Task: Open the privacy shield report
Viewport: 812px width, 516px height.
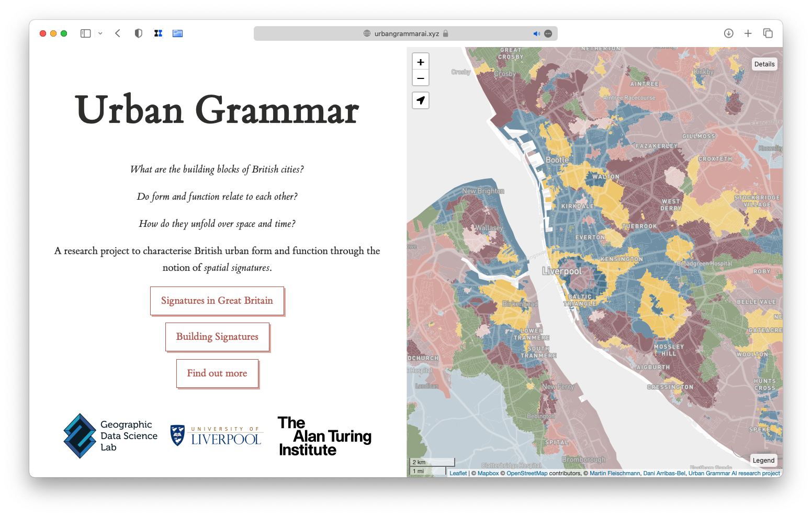Action: pos(138,33)
